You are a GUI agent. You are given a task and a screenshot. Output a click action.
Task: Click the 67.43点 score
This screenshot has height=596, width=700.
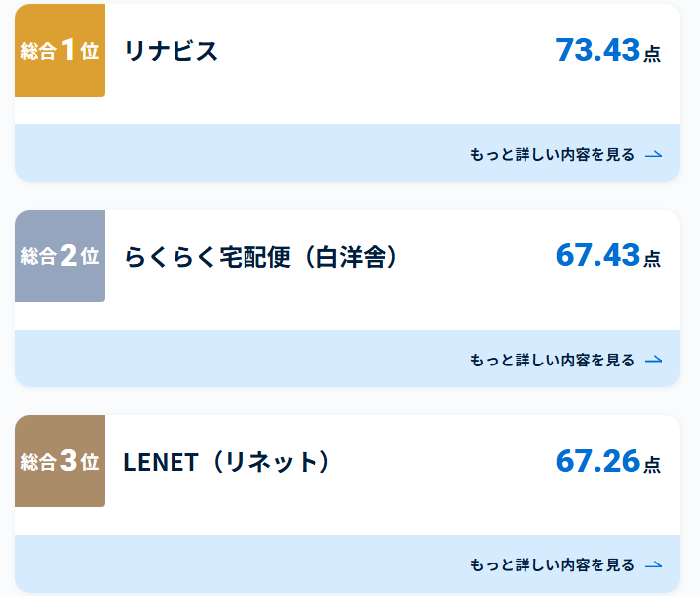[608, 255]
